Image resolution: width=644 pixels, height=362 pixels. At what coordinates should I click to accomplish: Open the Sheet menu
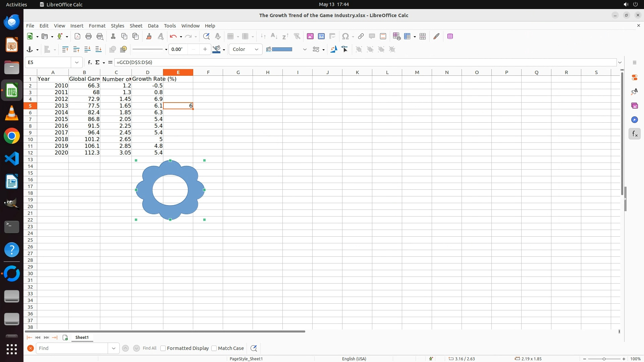(136, 26)
